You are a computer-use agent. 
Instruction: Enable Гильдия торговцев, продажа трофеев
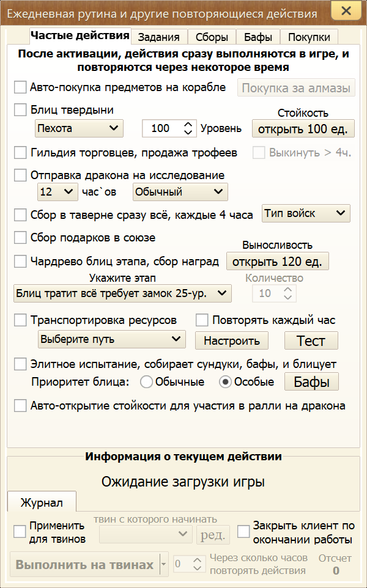pyautogui.click(x=20, y=153)
